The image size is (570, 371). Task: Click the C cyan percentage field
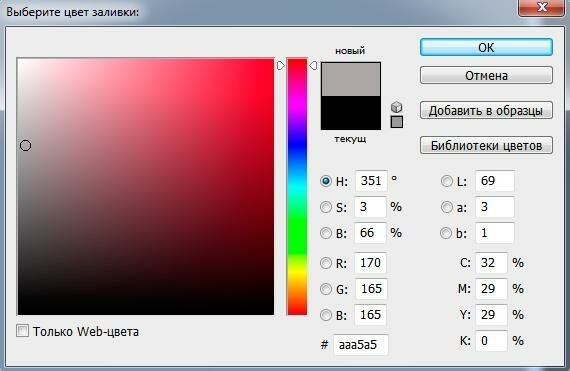pos(491,263)
